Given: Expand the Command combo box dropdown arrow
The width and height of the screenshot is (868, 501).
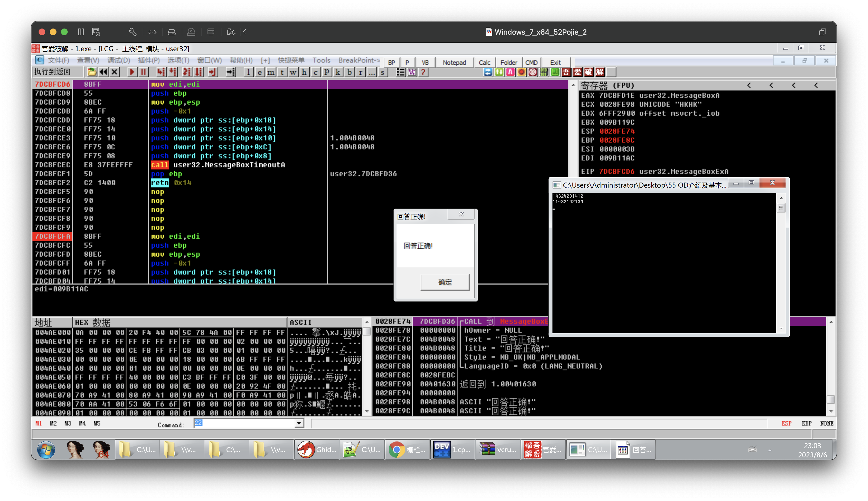Looking at the screenshot, I should tap(299, 423).
